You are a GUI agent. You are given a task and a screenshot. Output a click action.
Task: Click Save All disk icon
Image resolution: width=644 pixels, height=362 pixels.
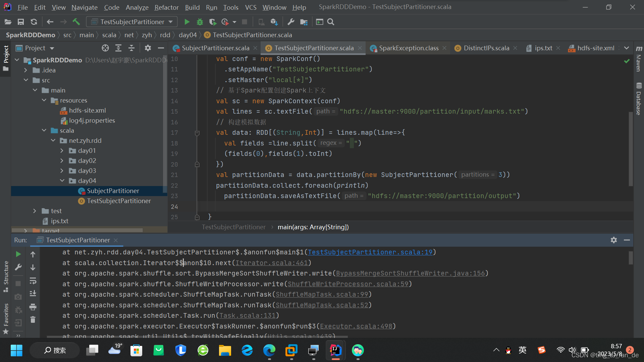tap(21, 22)
